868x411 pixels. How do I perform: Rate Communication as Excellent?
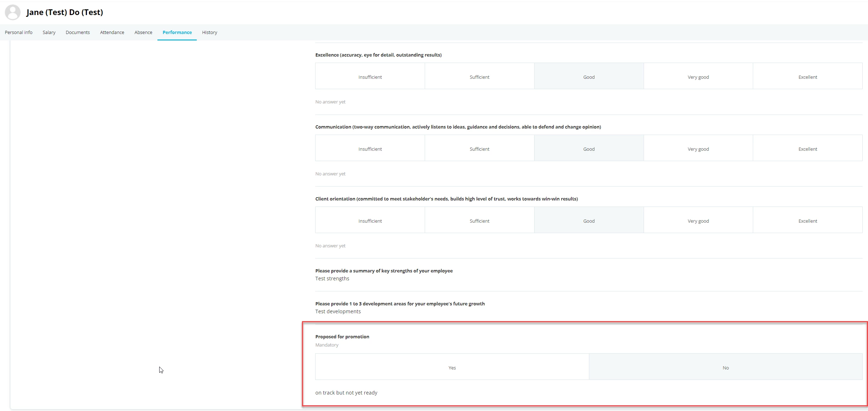[808, 148]
